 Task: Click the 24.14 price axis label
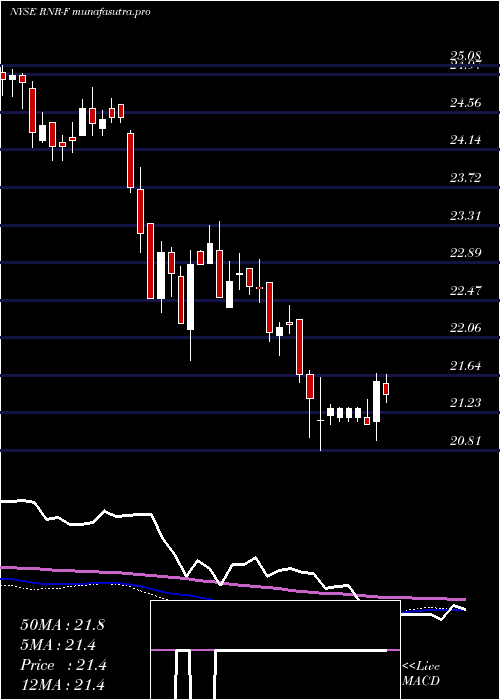point(466,141)
